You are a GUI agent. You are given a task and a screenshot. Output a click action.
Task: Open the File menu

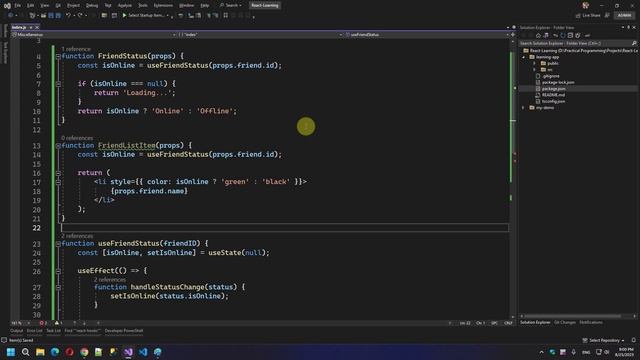pos(18,5)
